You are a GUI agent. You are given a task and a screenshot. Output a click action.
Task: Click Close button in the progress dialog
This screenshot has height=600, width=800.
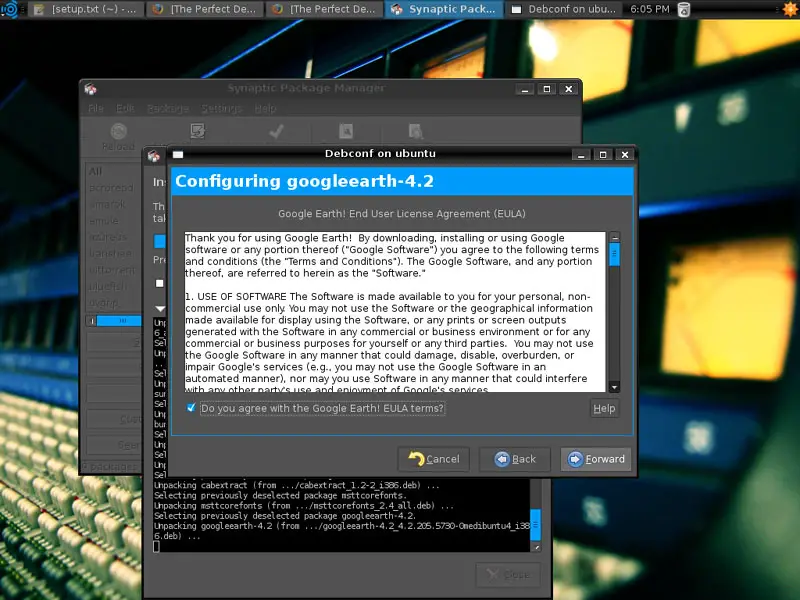(x=508, y=574)
